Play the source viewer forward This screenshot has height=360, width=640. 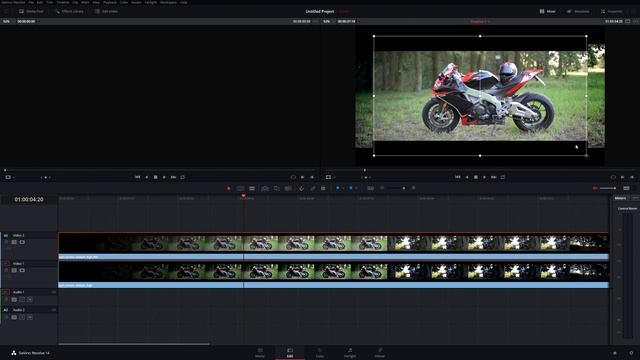(x=164, y=177)
